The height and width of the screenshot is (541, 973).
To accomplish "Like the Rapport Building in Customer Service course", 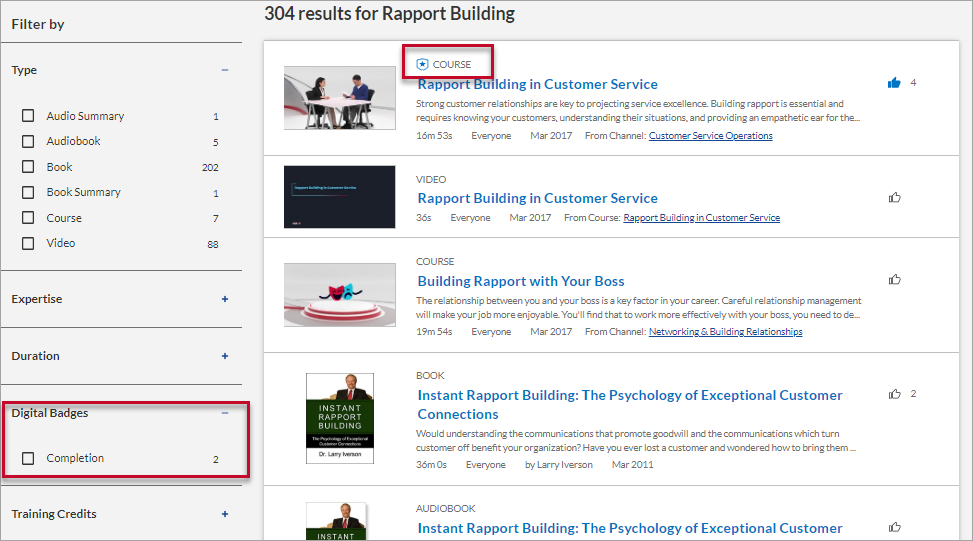I will coord(894,83).
